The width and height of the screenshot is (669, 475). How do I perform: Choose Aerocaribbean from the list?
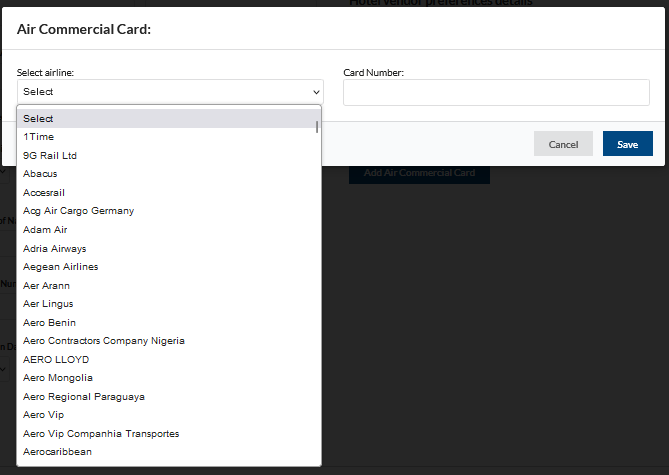click(169, 452)
